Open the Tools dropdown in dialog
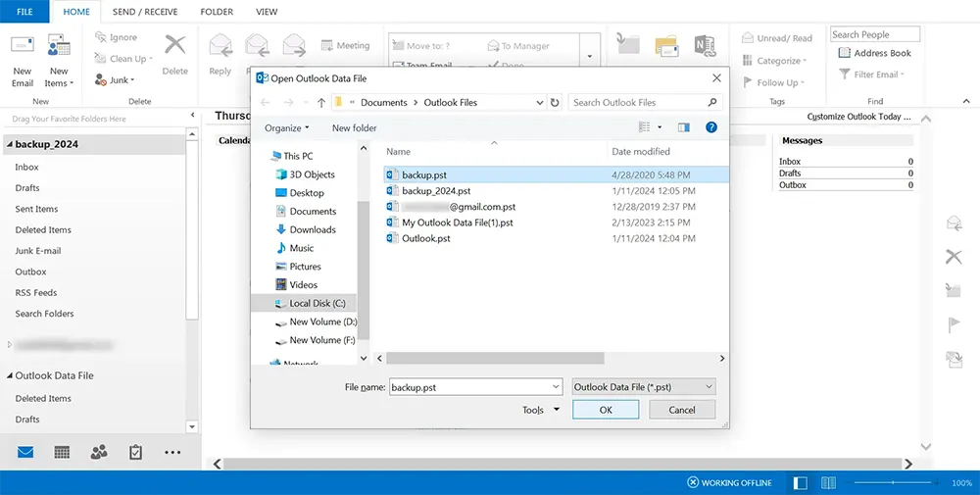 pos(541,410)
